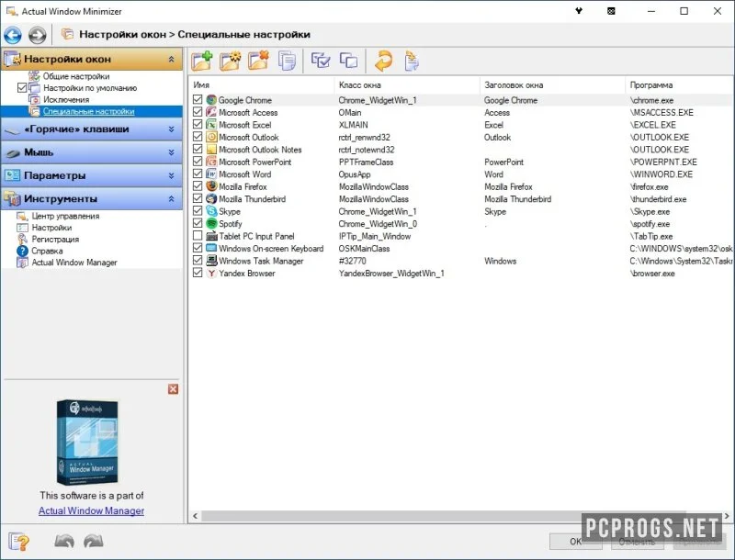This screenshot has height=560, width=735.
Task: Click the Skype row icon
Action: click(211, 211)
